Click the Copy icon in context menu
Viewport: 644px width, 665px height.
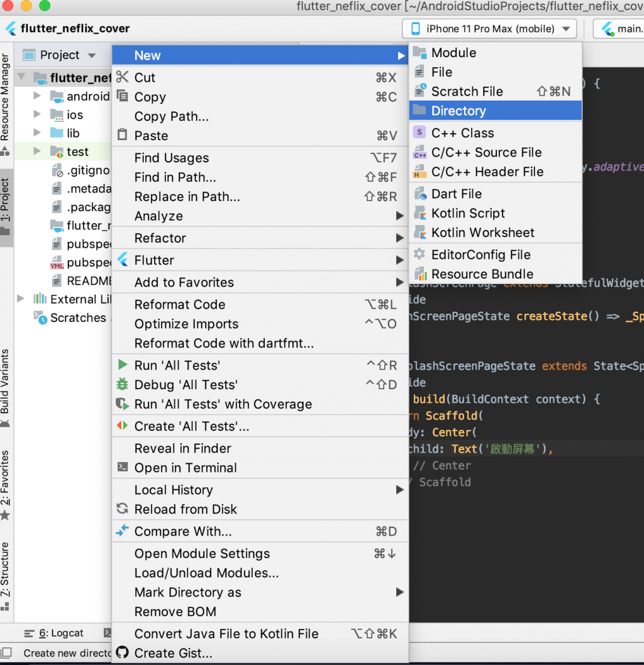122,96
